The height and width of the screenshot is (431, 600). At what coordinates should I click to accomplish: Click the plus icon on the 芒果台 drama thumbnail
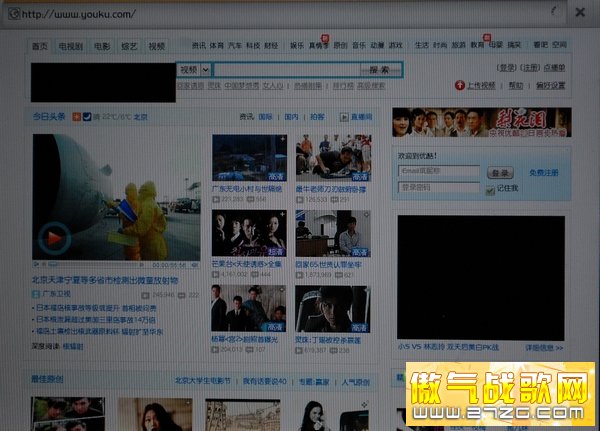tap(282, 214)
